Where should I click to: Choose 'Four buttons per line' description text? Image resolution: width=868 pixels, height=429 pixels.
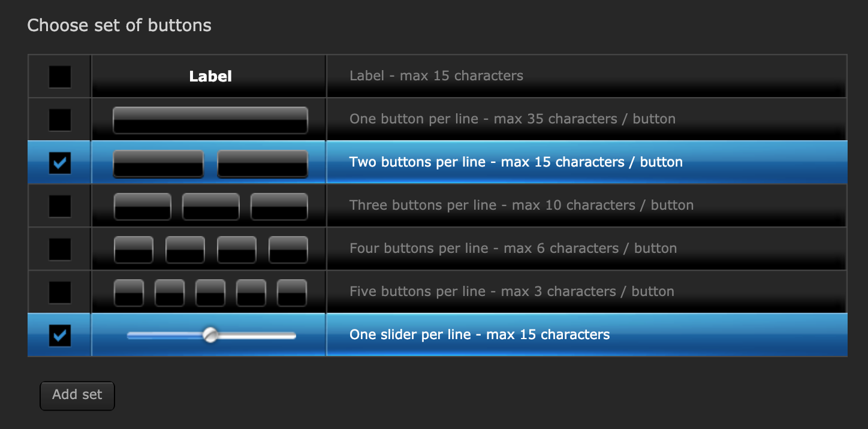click(513, 249)
